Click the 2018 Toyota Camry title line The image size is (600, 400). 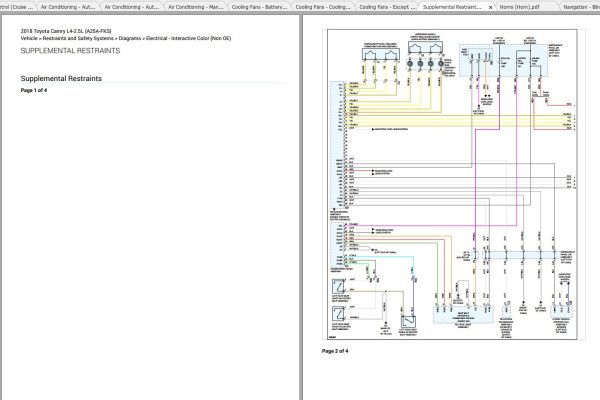[66, 33]
